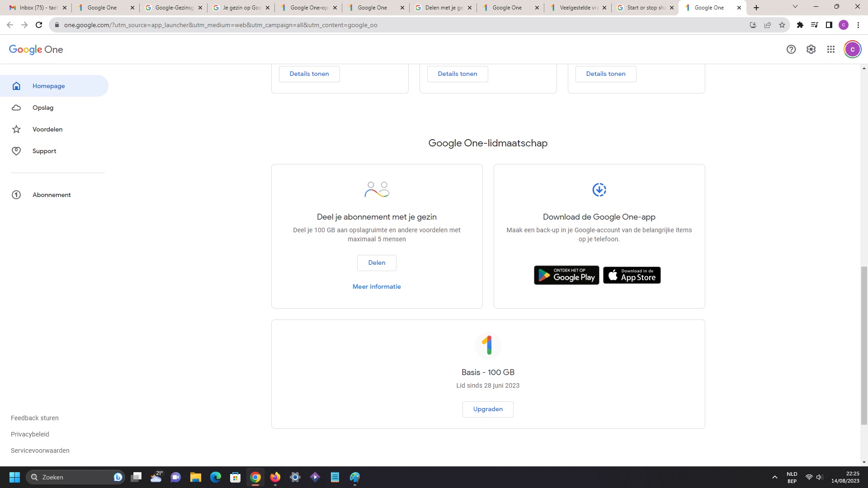Open the Google account avatar menu
This screenshot has width=868, height=488.
pyautogui.click(x=852, y=50)
